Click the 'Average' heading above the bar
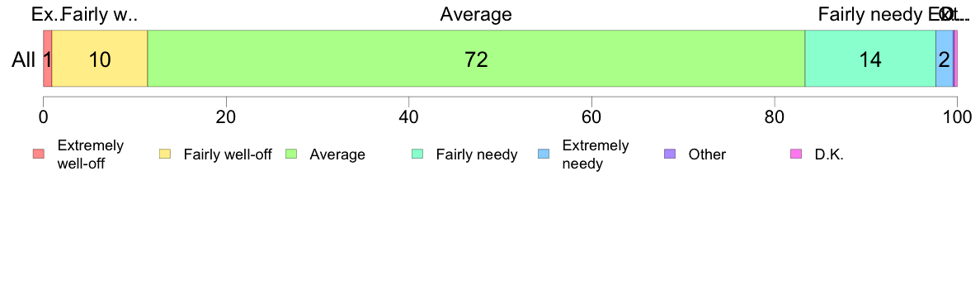 click(476, 14)
